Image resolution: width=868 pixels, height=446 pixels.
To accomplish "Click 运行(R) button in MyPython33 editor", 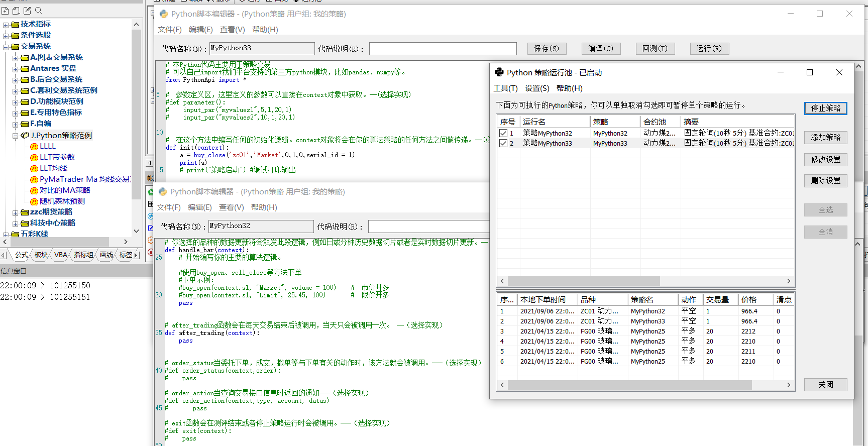I will click(x=709, y=49).
